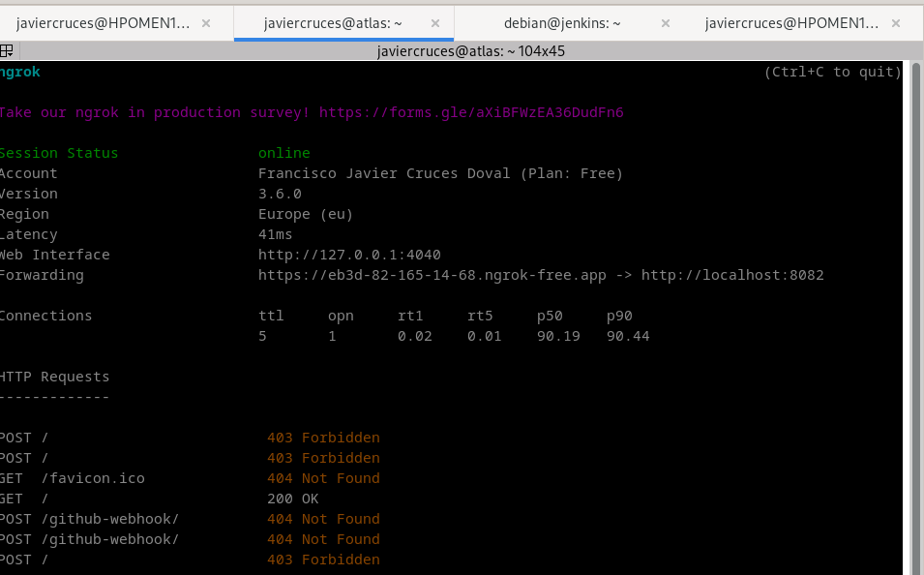The image size is (924, 575).
Task: Close the javiercruces@atlas tab
Action: 435,23
